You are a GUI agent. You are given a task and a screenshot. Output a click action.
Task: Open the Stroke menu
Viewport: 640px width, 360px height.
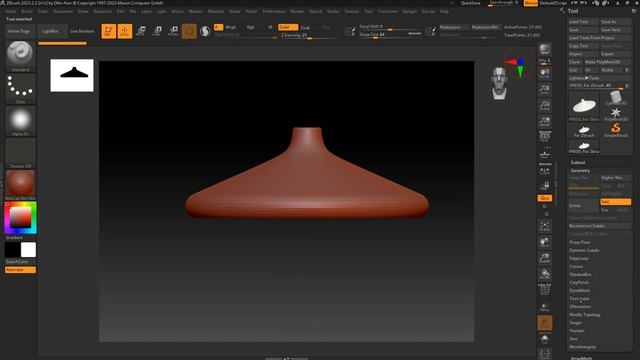(x=333, y=11)
